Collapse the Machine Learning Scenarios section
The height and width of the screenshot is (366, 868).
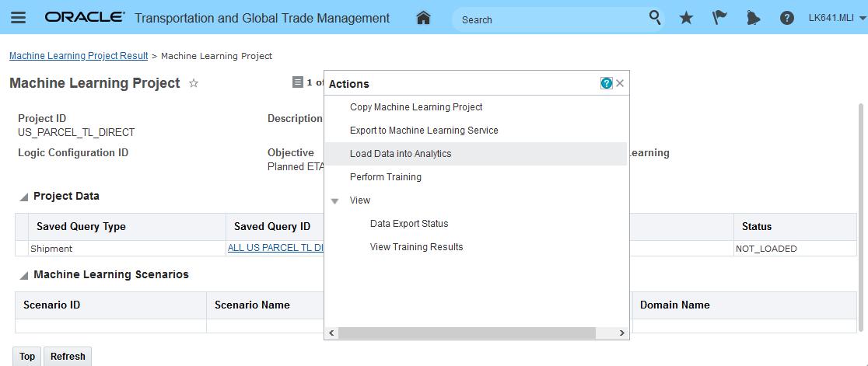[23, 275]
